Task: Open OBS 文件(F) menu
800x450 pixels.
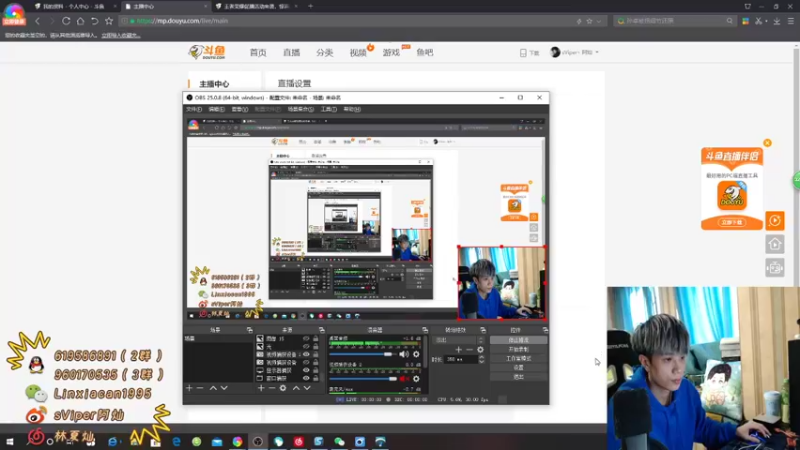Action: (194, 109)
